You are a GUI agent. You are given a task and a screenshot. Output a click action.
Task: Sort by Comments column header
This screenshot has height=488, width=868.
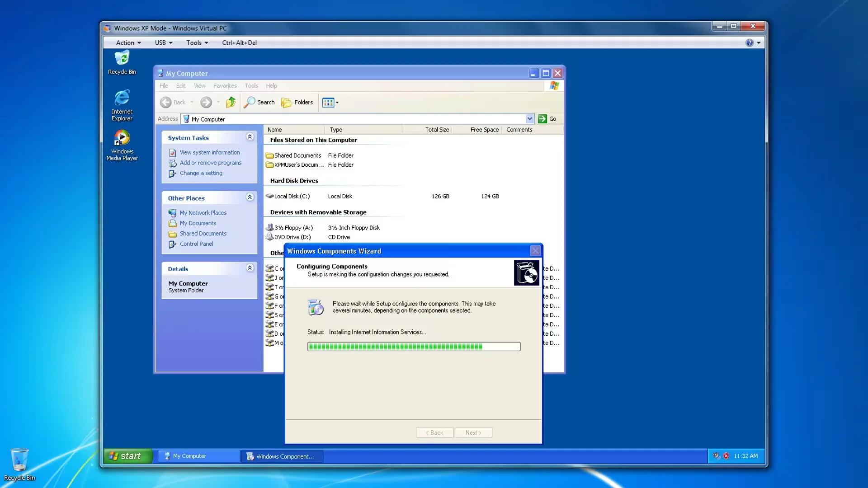tap(532, 130)
